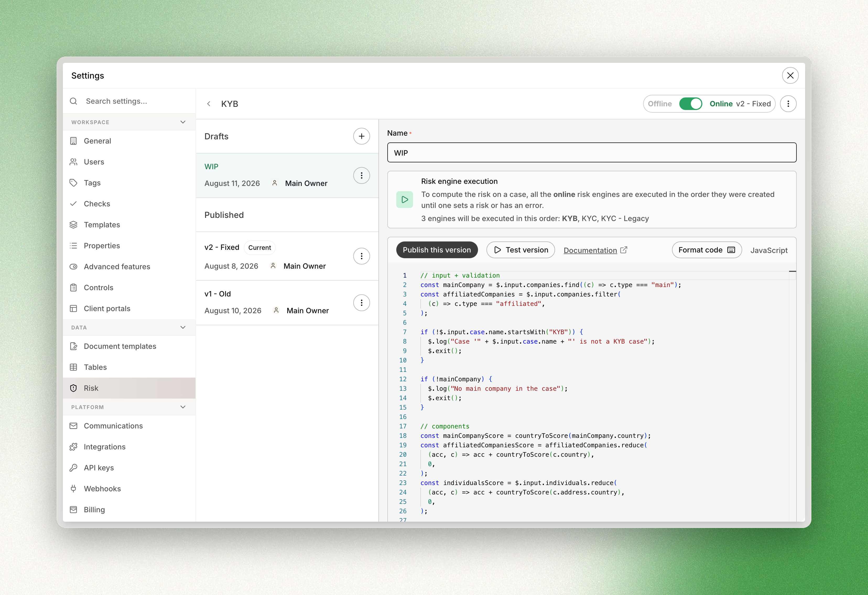The image size is (868, 595).
Task: Click code line 1 comment input + validation
Action: click(x=460, y=276)
